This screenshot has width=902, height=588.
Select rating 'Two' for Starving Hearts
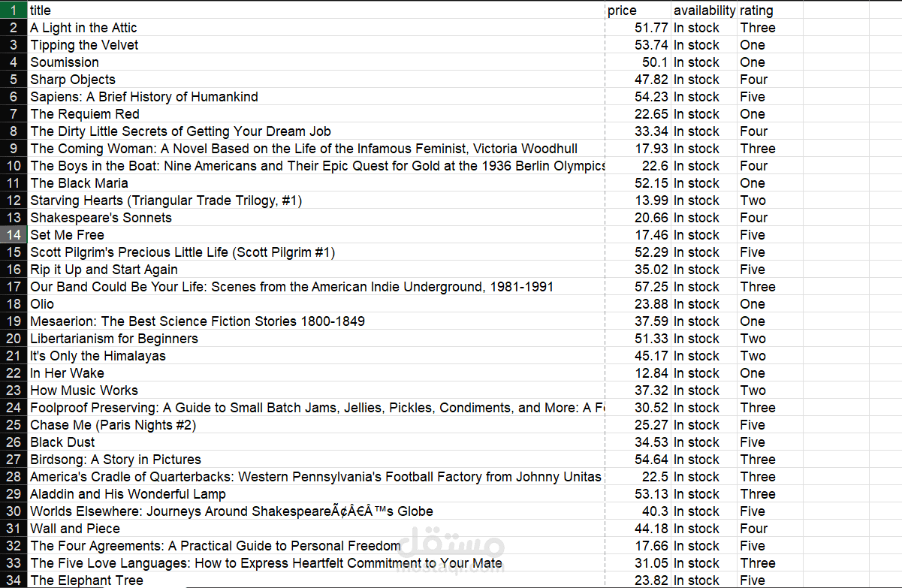click(771, 201)
